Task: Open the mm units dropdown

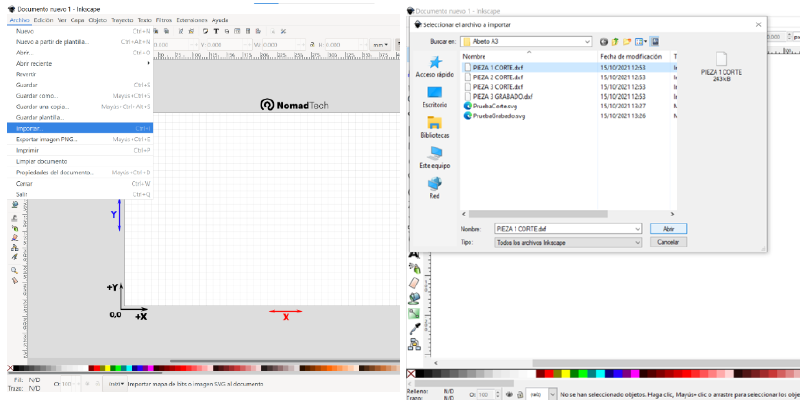Action: point(381,45)
